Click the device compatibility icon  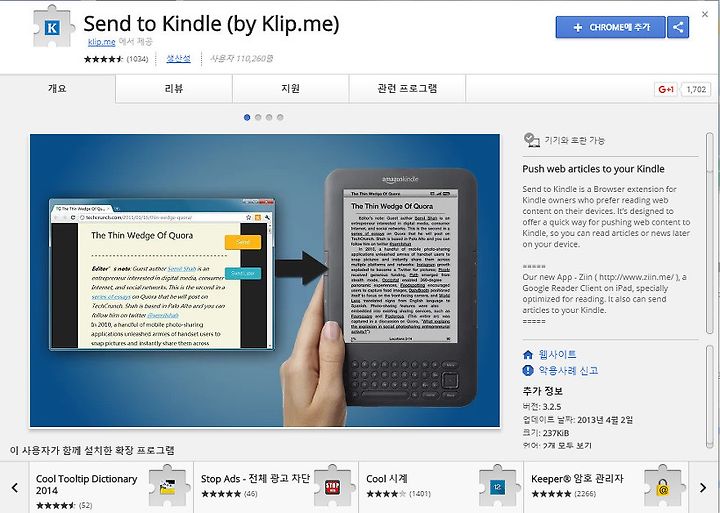pyautogui.click(x=531, y=140)
